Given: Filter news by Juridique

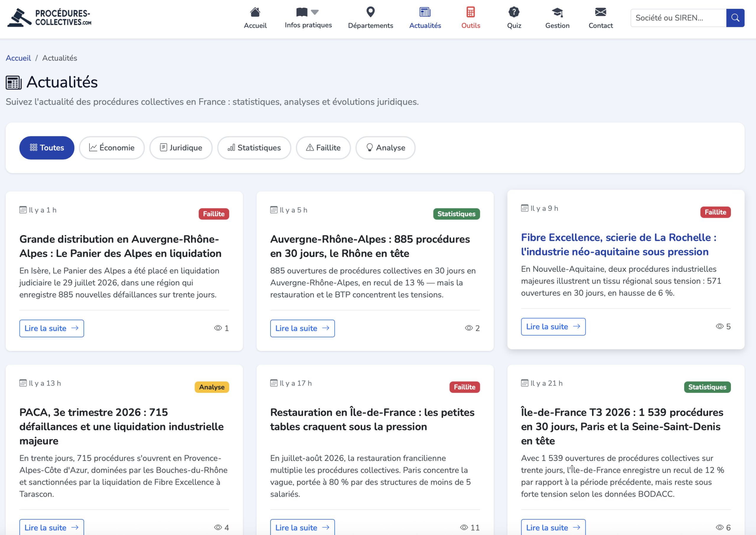Looking at the screenshot, I should point(181,148).
